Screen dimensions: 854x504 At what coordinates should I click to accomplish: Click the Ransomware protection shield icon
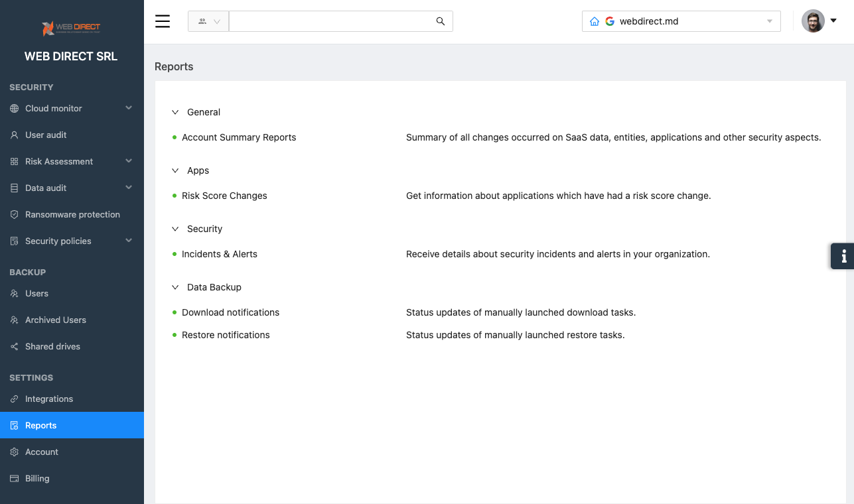[15, 214]
